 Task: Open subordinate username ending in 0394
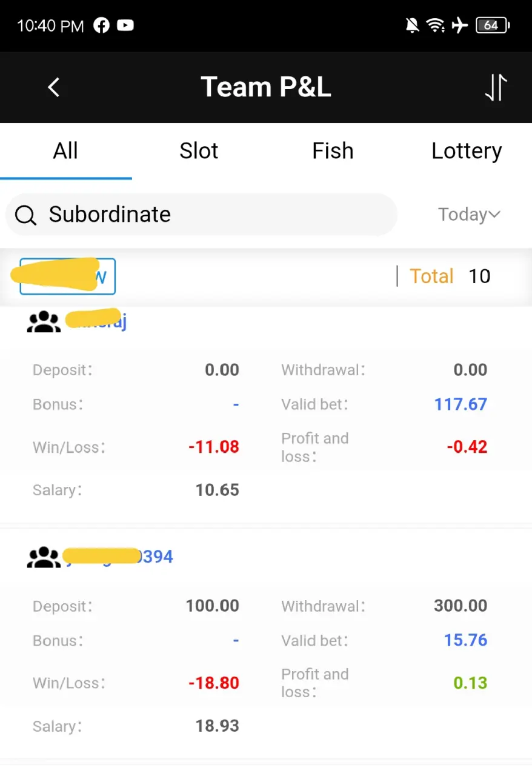[119, 557]
